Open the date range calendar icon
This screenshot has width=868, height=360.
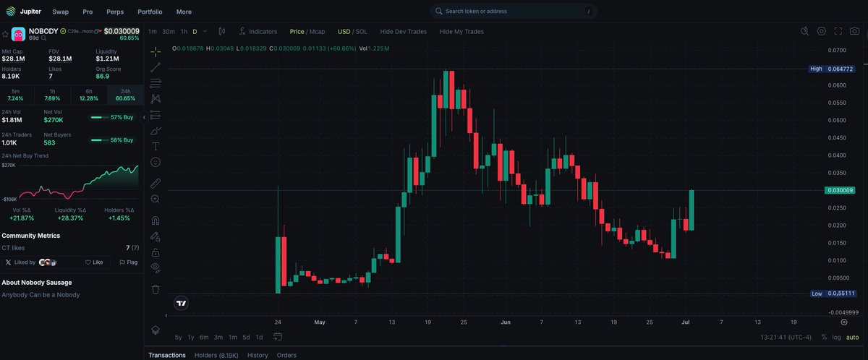point(278,337)
